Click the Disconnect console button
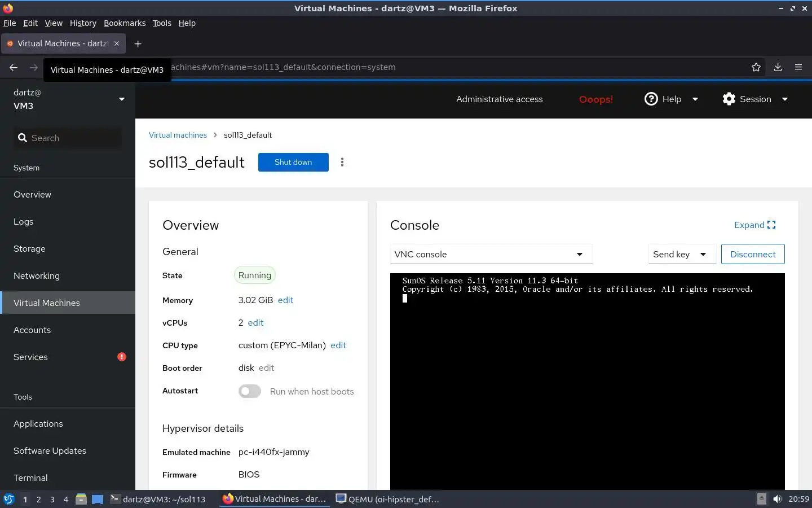This screenshot has height=508, width=812. click(753, 254)
